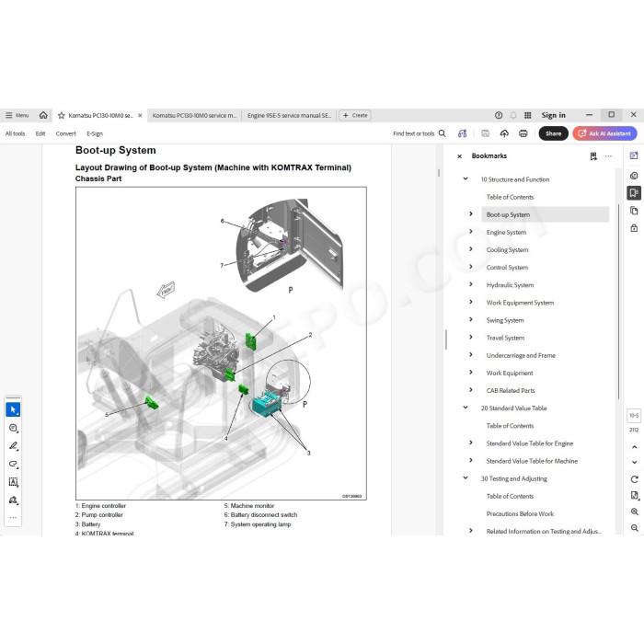
Task: Open the apps grid icon
Action: 528,115
